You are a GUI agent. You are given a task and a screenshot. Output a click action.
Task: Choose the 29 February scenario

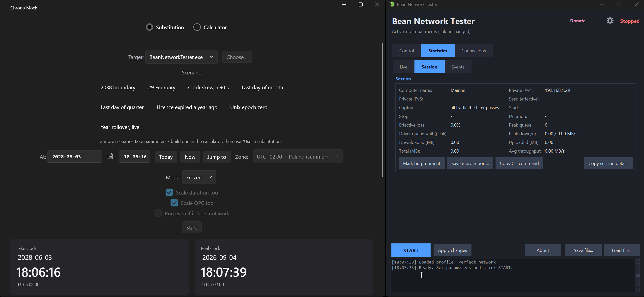tap(162, 87)
